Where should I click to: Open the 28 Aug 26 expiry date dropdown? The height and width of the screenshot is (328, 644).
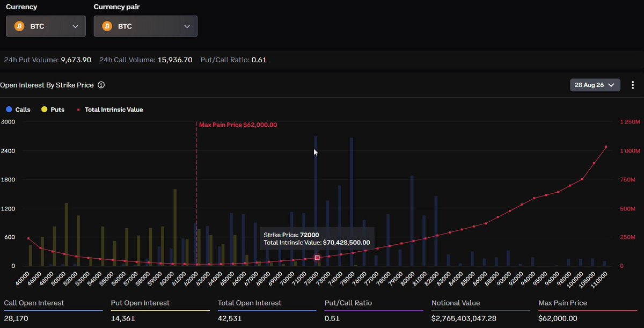point(595,85)
